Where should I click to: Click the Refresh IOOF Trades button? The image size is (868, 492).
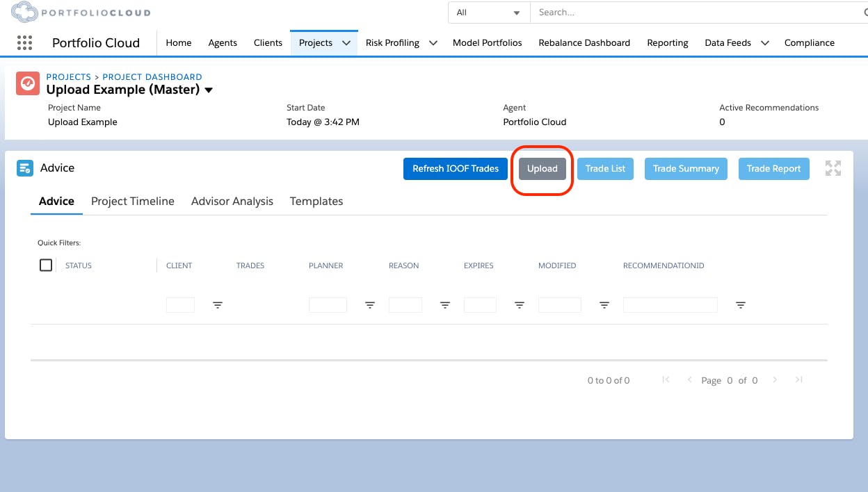pyautogui.click(x=456, y=168)
